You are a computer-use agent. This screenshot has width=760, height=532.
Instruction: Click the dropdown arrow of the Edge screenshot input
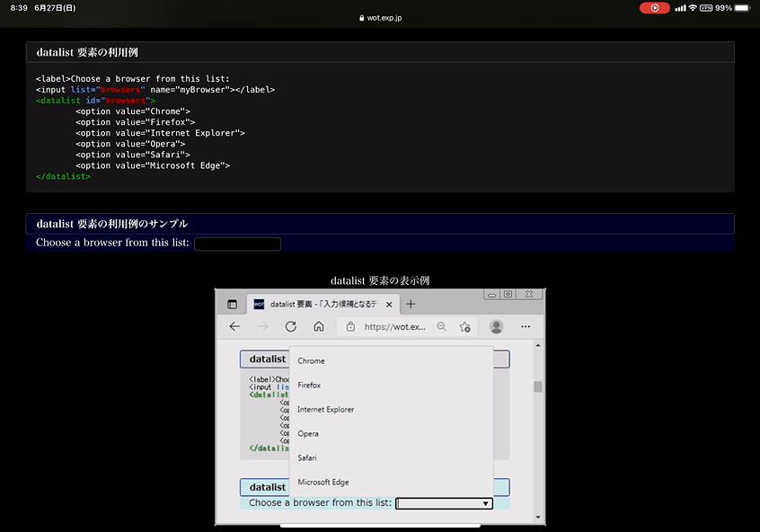pyautogui.click(x=485, y=504)
